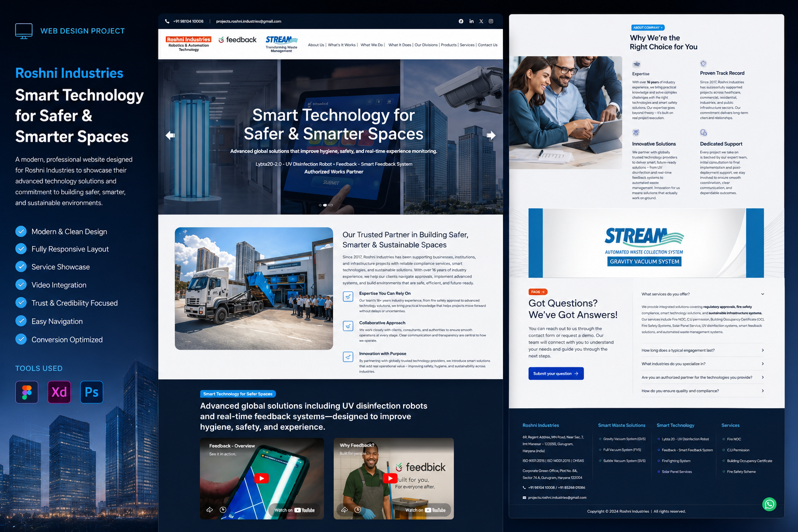This screenshot has width=798, height=532.
Task: Expand 'How do you ensure quality and compliance?'
Action: click(702, 391)
